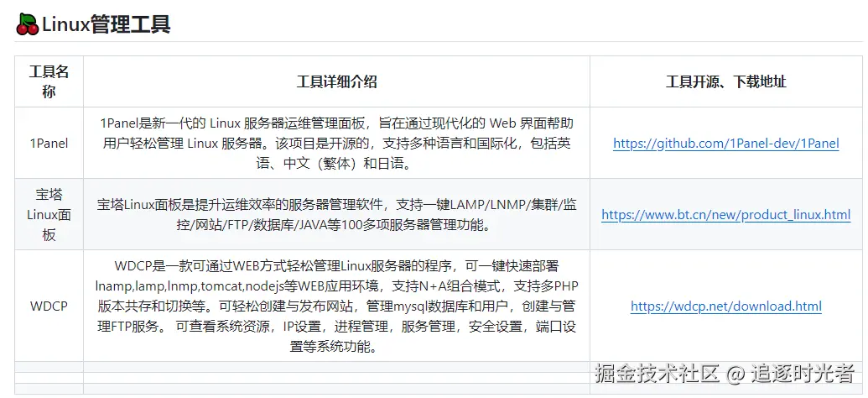Image resolution: width=868 pixels, height=398 pixels.
Task: Open the bt.cn product_linux.html link
Action: click(x=725, y=214)
